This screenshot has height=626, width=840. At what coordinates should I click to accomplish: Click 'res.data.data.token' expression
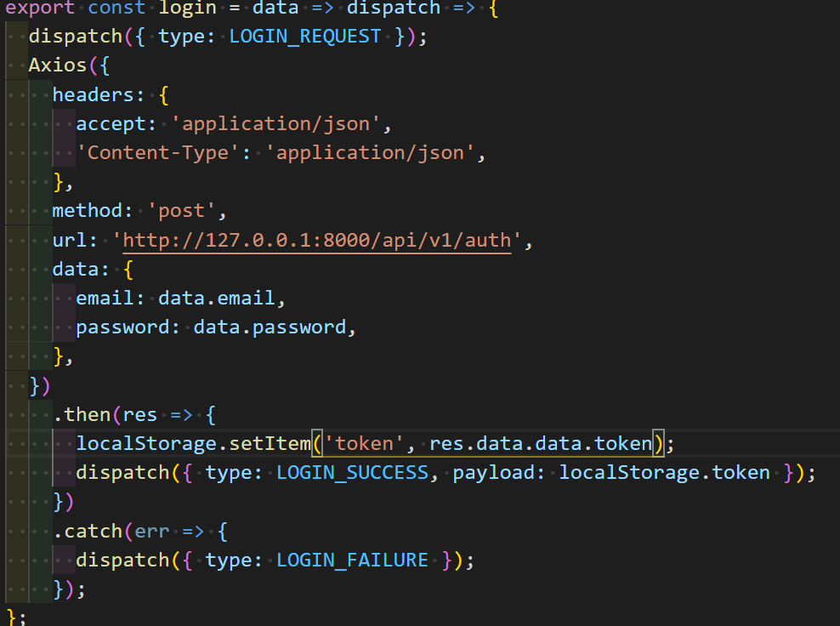click(x=541, y=444)
